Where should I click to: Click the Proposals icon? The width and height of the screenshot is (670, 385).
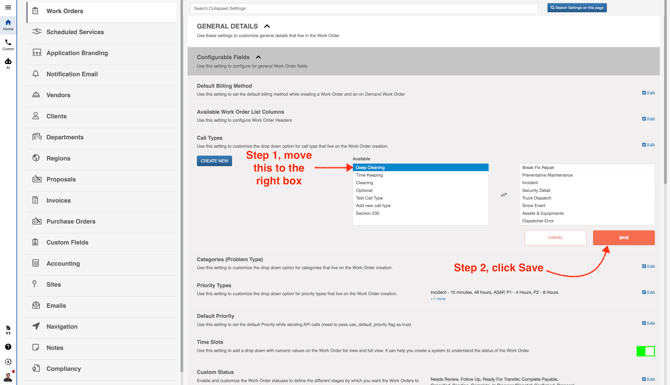click(37, 179)
